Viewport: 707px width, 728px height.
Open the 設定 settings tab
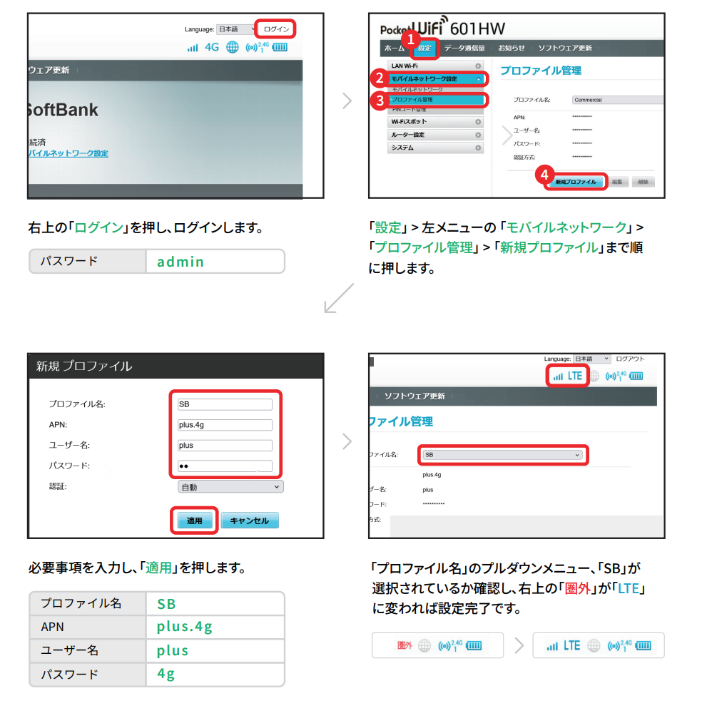[425, 48]
